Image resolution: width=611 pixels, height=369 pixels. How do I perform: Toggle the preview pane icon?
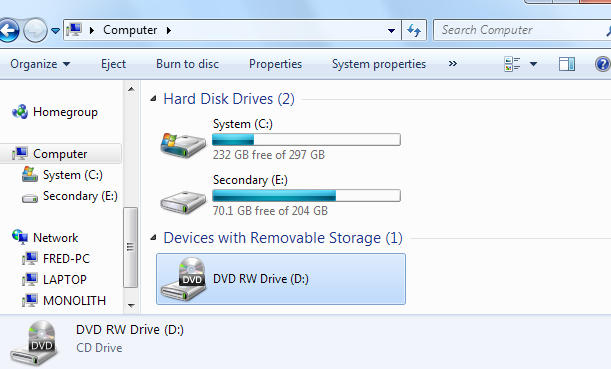[x=567, y=64]
